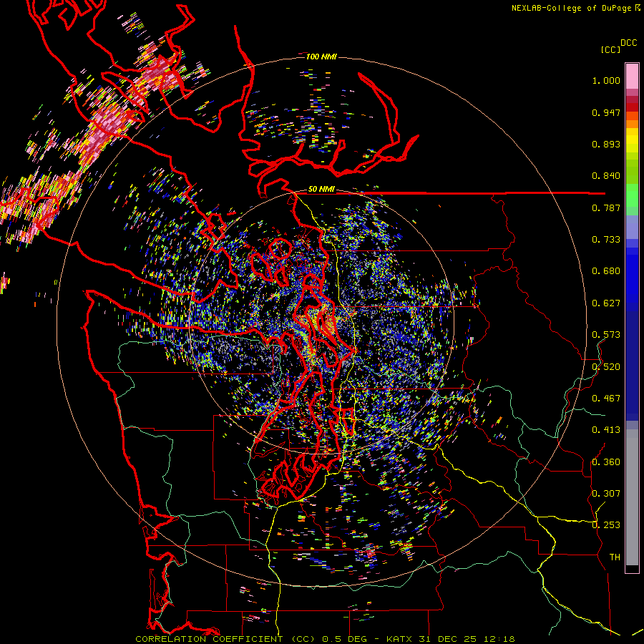Click the NEXLAB-College of DuPage label
Viewport: 644px width, 644px height.
(x=571, y=8)
